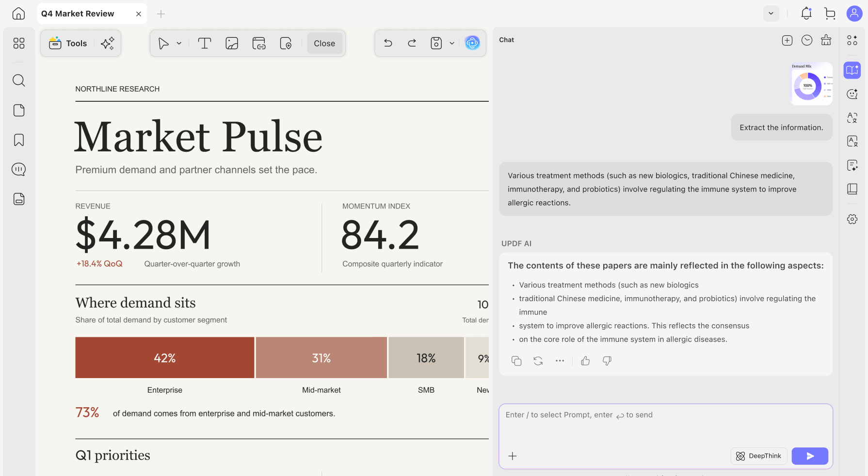Open the user account avatar
The height and width of the screenshot is (476, 868).
click(x=854, y=14)
